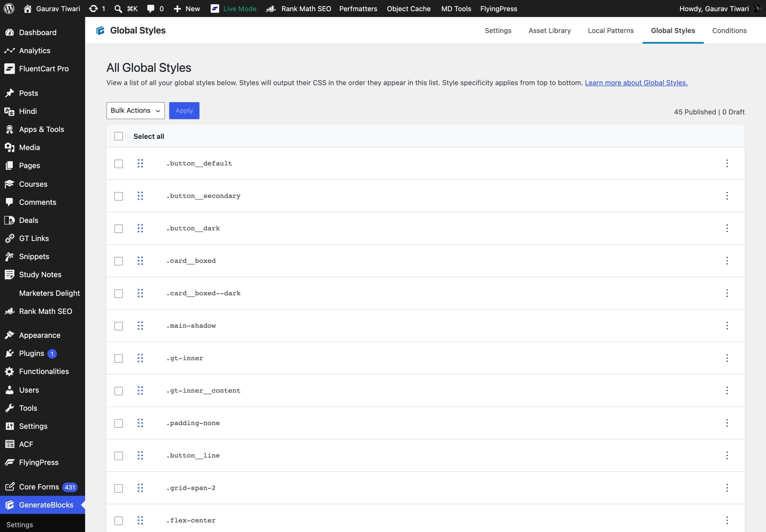Check the .gt-inner checkbox

pyautogui.click(x=119, y=359)
